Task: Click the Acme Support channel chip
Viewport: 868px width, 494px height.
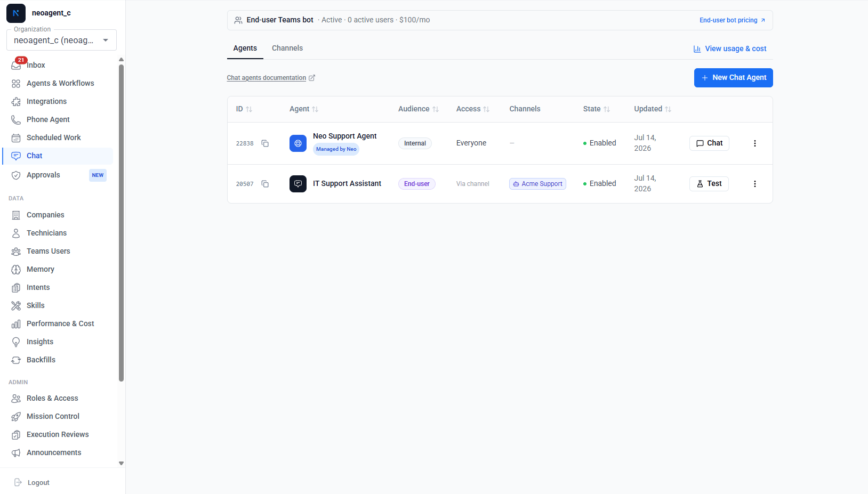Action: coord(537,184)
